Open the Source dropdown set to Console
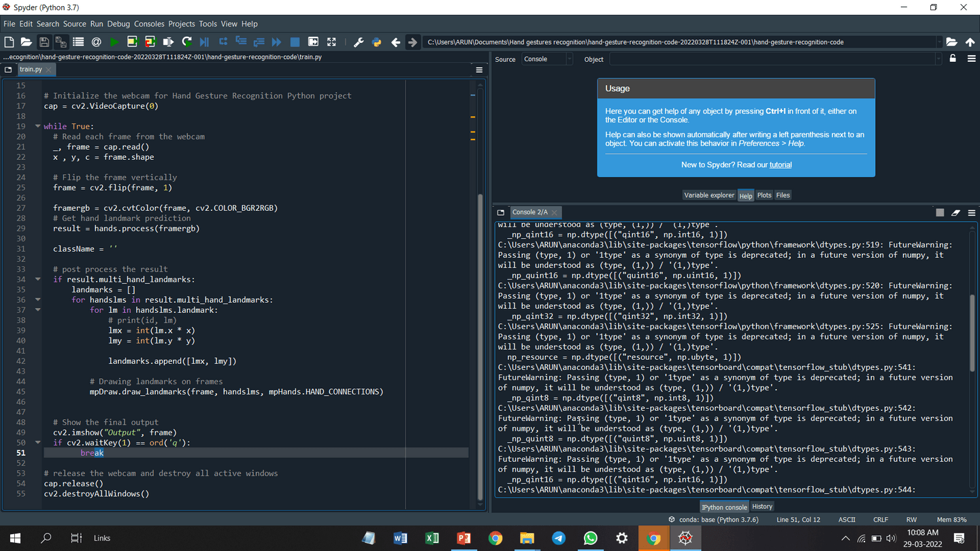The height and width of the screenshot is (551, 980). (547, 59)
